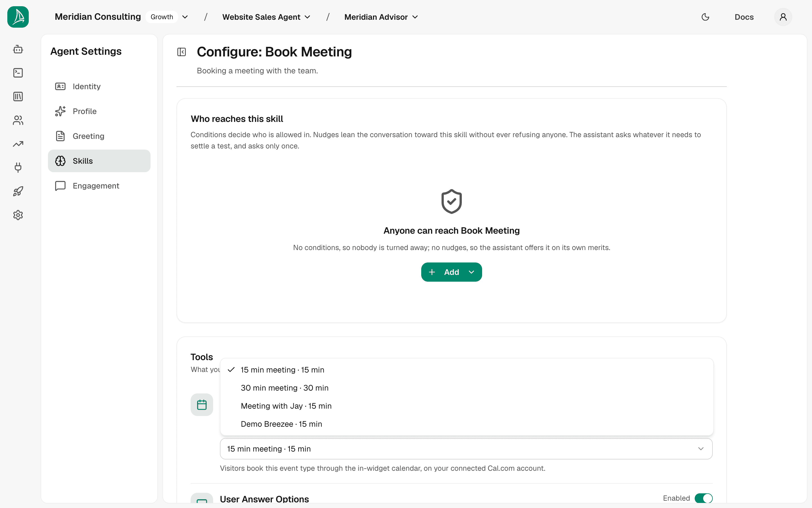Screen dimensions: 812x508
Task: Open the Docs link
Action: tap(744, 17)
